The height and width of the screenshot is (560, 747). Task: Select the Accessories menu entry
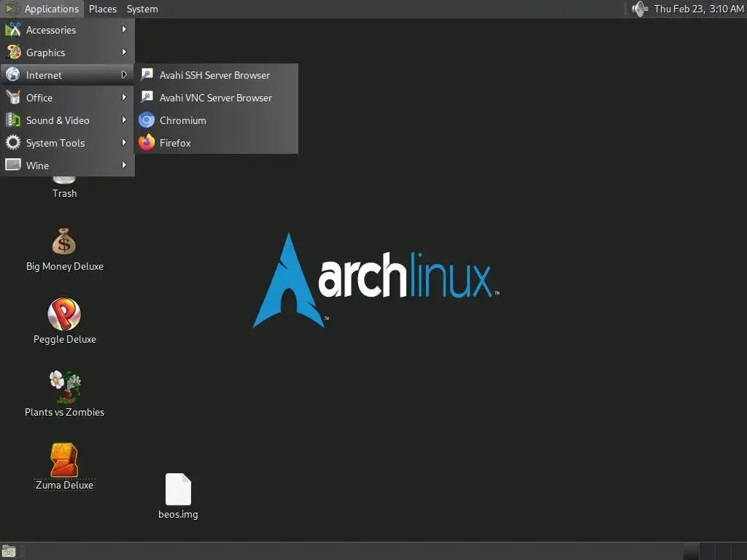click(68, 29)
